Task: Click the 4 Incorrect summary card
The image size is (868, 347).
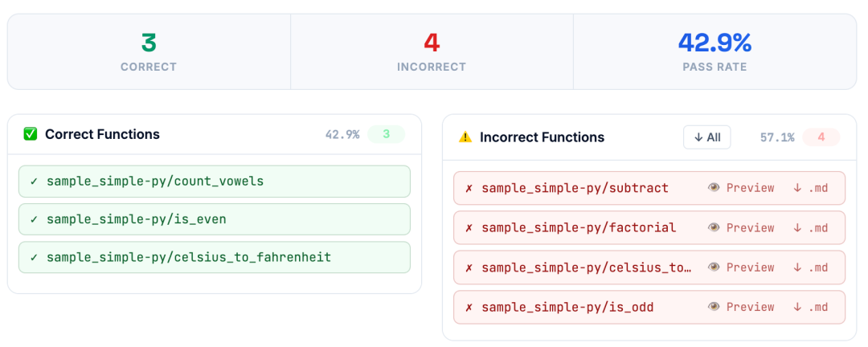Action: point(432,51)
